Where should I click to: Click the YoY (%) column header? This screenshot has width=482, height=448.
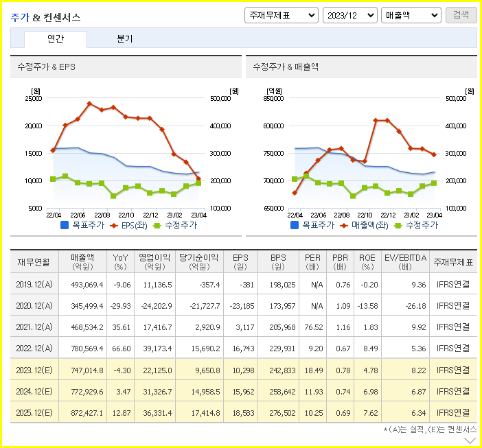click(x=120, y=262)
